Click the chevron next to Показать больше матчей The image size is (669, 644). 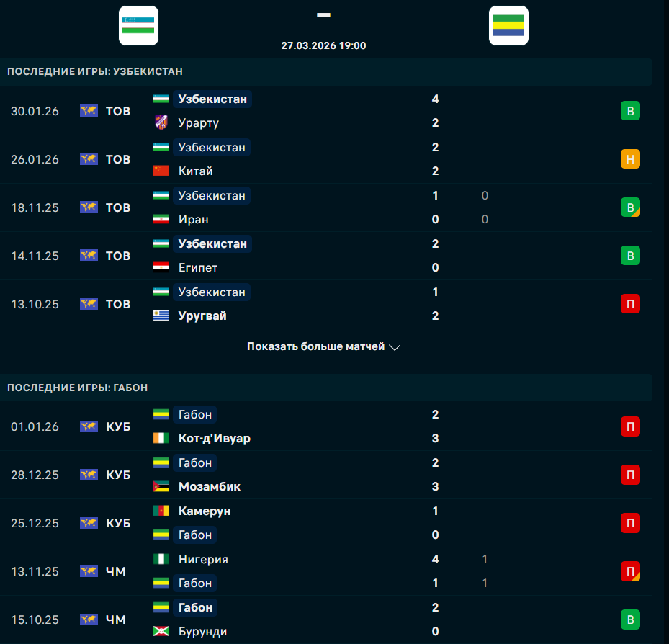(x=395, y=347)
